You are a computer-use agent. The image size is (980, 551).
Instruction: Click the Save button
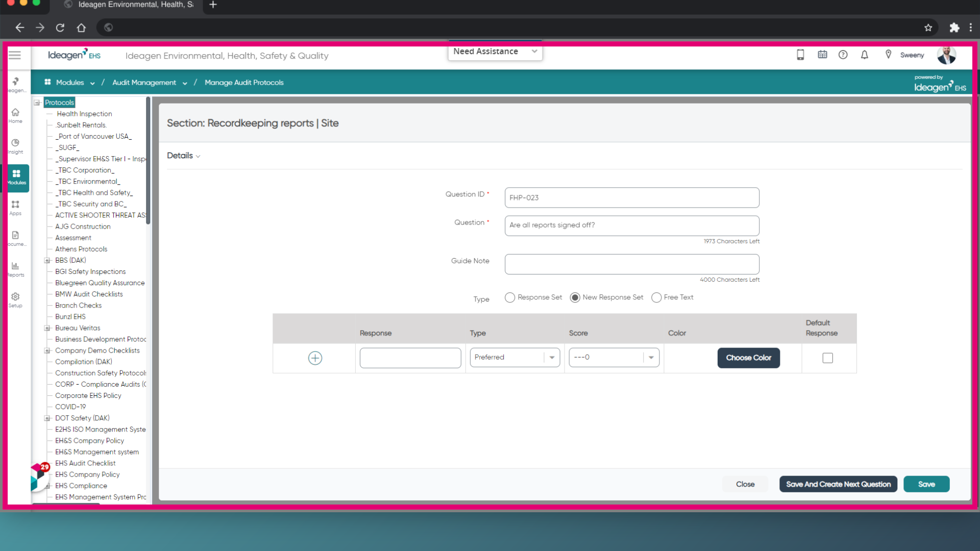pos(926,484)
